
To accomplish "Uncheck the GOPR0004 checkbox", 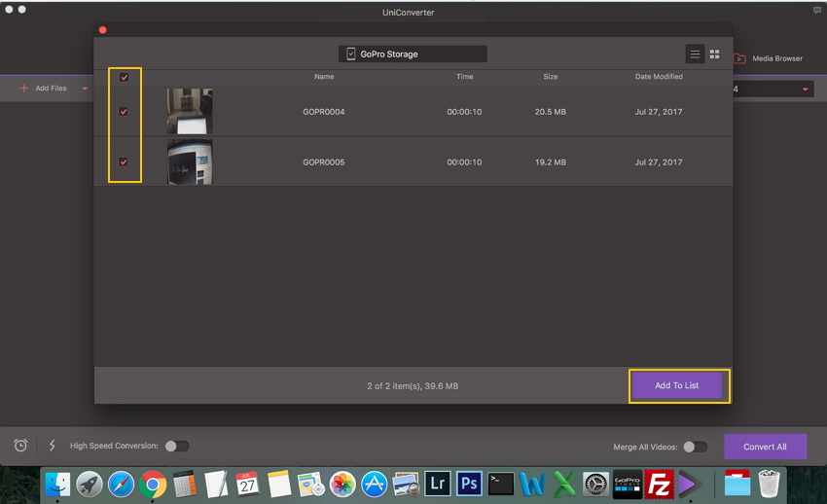I will tap(124, 112).
